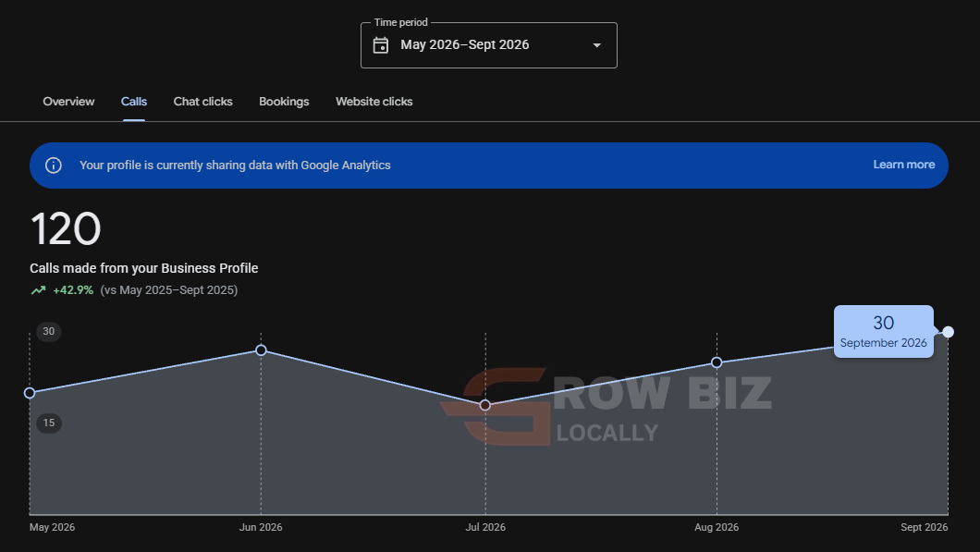Select the Calls tab

(134, 102)
